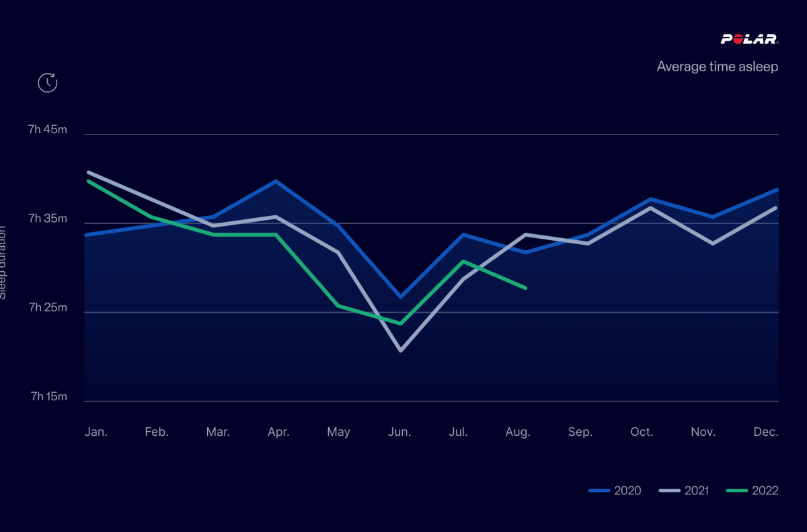
Task: Select the "Average time asleep" title
Action: 717,67
